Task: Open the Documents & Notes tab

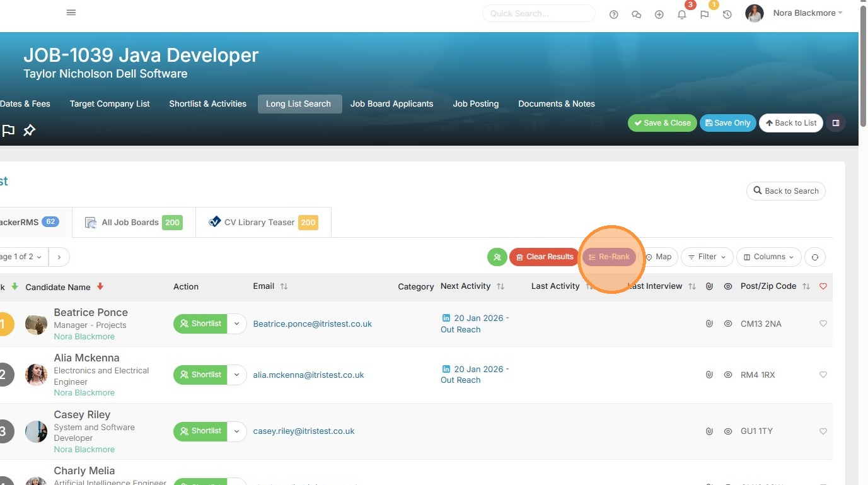Action: [x=557, y=104]
